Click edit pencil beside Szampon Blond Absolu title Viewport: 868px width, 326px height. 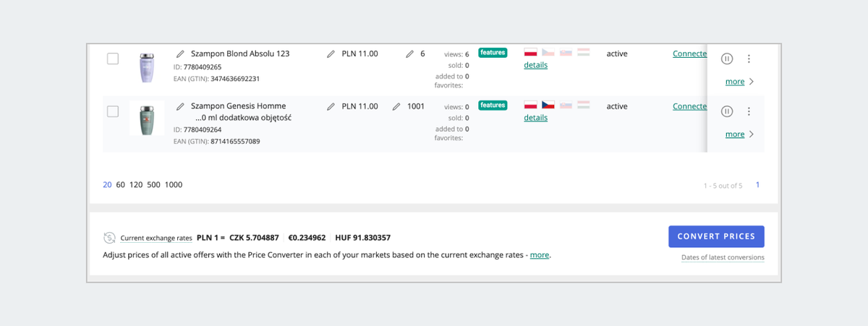pyautogui.click(x=181, y=54)
